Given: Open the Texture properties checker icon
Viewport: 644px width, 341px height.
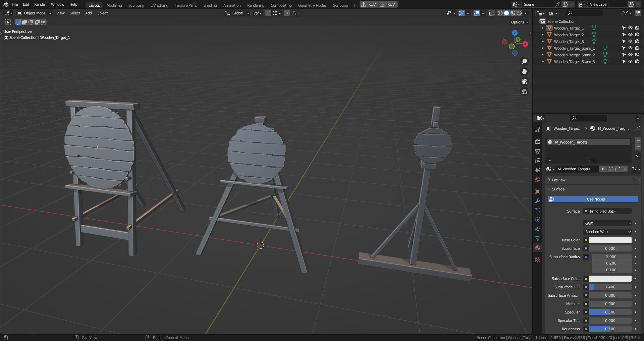Looking at the screenshot, I should (x=538, y=260).
